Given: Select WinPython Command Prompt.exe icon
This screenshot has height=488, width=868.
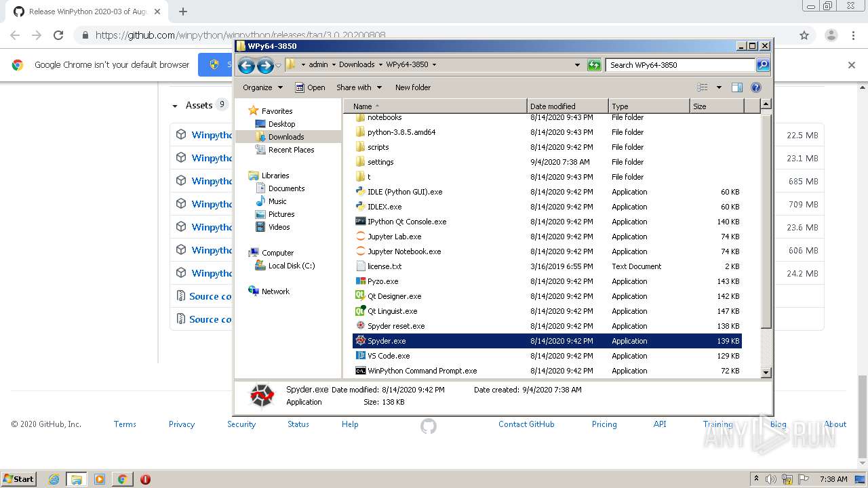Looking at the screenshot, I should click(361, 371).
